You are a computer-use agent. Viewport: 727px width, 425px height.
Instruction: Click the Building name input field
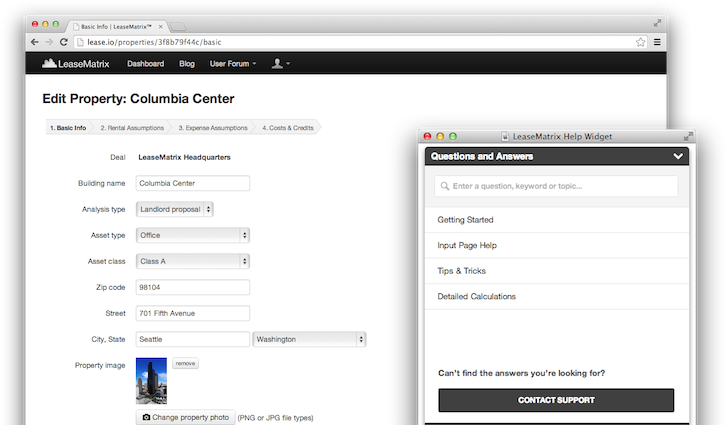coord(193,183)
